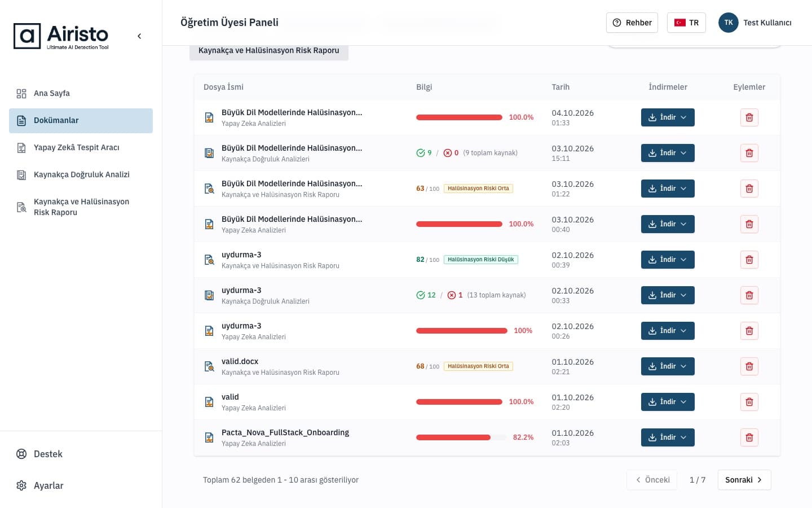
Task: Delete the uydurma-3 row dated 00:26
Action: (x=749, y=331)
